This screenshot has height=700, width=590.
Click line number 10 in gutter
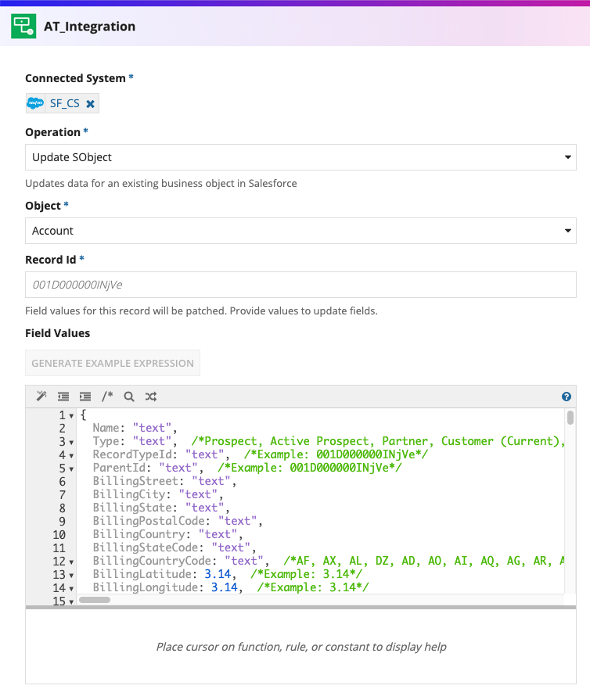[59, 535]
